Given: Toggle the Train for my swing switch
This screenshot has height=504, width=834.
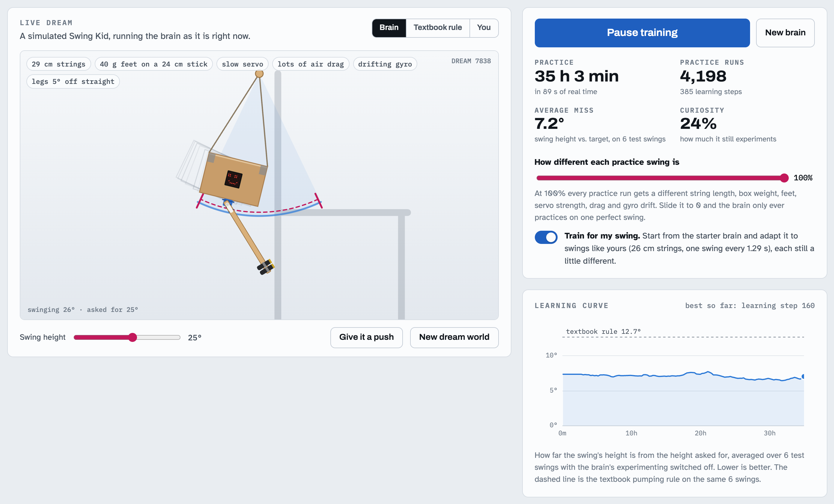Looking at the screenshot, I should tap(546, 237).
